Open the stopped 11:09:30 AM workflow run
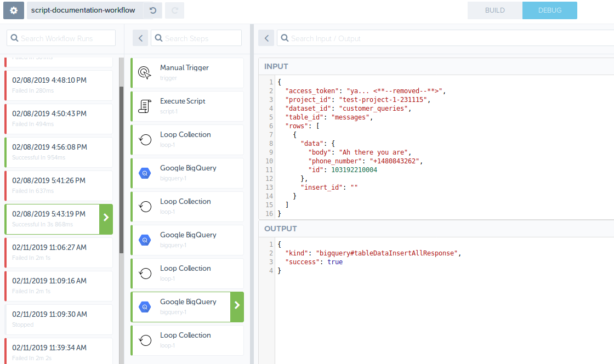614x364 pixels. click(58, 319)
